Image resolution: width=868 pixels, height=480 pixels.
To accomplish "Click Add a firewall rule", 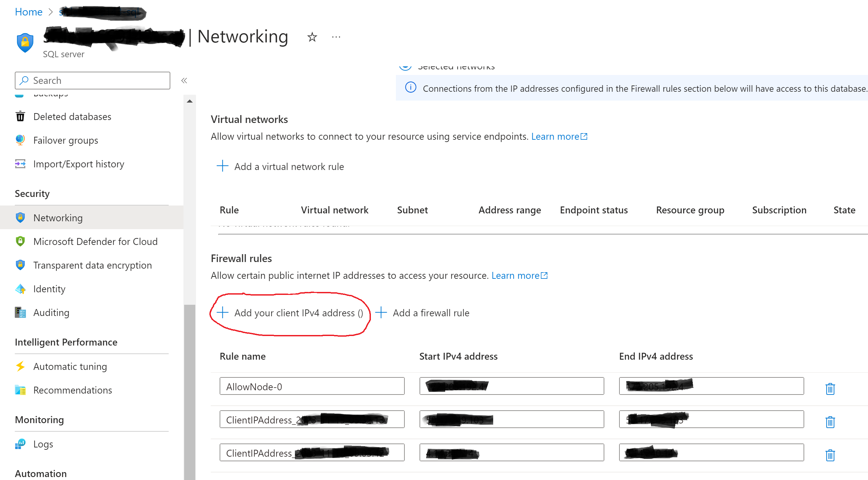I will pos(422,313).
